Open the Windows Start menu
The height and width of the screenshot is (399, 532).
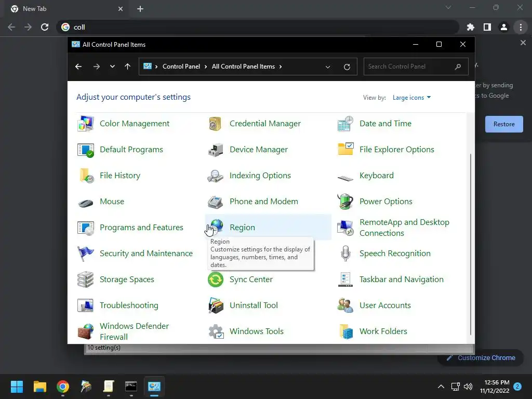17,387
